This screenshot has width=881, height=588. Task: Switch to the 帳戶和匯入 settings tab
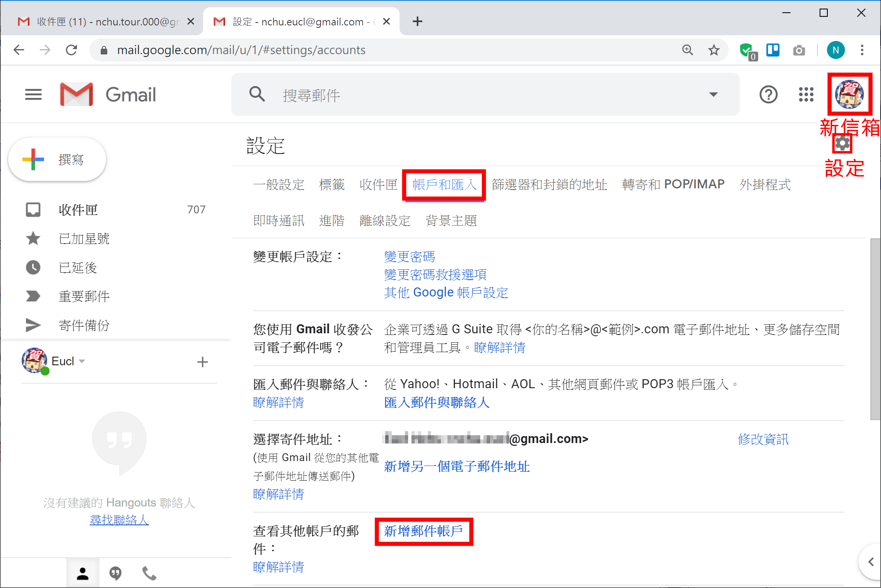click(444, 185)
